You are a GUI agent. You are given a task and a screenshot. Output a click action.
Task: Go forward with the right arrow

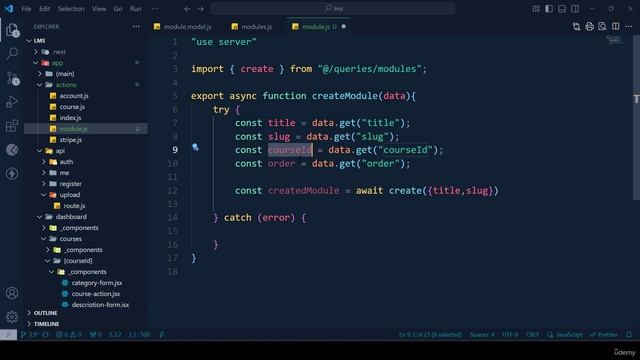coord(200,9)
